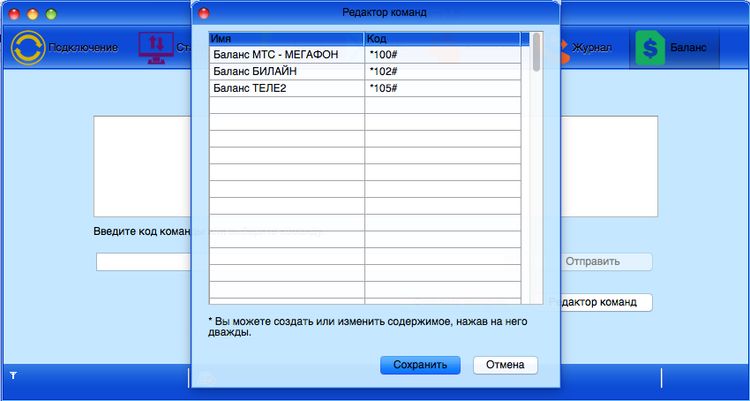The width and height of the screenshot is (750, 401).
Task: Click the Имя column header
Action: point(287,39)
